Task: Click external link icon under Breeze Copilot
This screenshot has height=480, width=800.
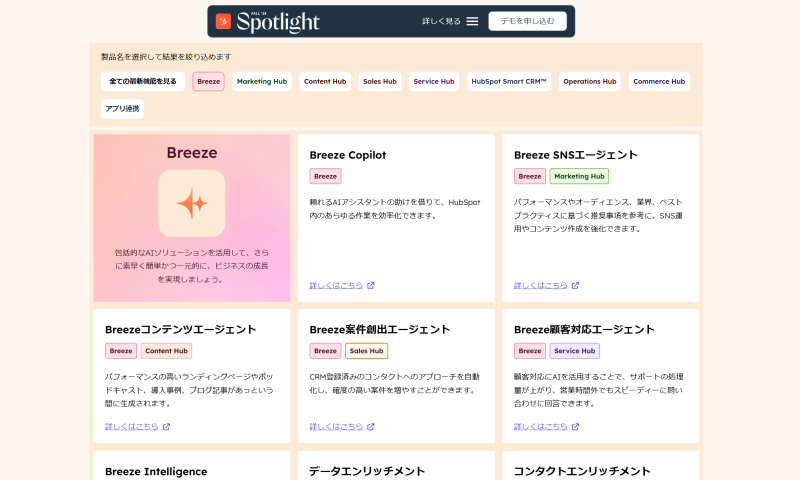Action: (x=371, y=285)
